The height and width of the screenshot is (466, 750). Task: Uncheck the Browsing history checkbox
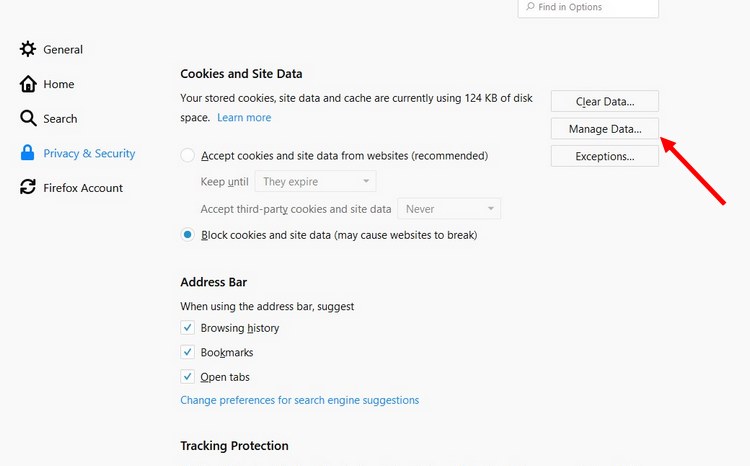187,328
